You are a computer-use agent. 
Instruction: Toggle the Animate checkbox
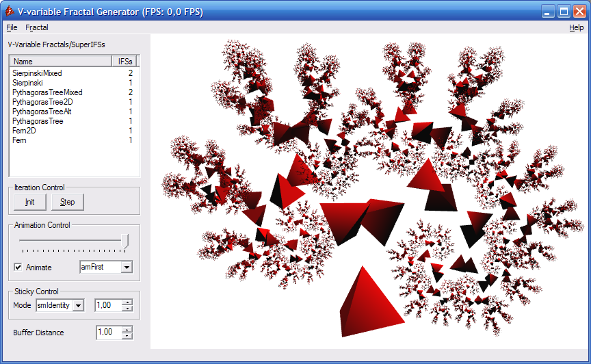pos(18,268)
